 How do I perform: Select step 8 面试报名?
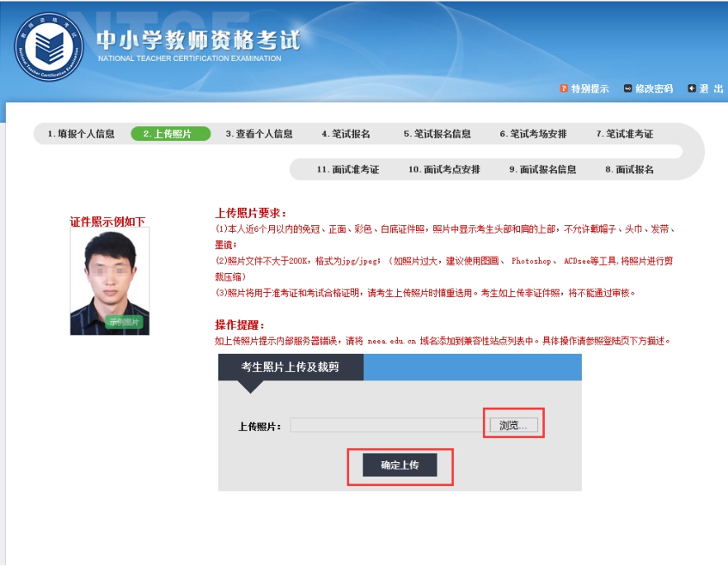[x=629, y=169]
